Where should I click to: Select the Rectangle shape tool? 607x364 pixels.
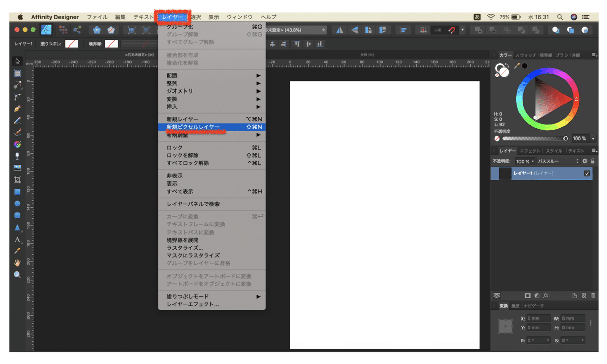click(x=17, y=192)
